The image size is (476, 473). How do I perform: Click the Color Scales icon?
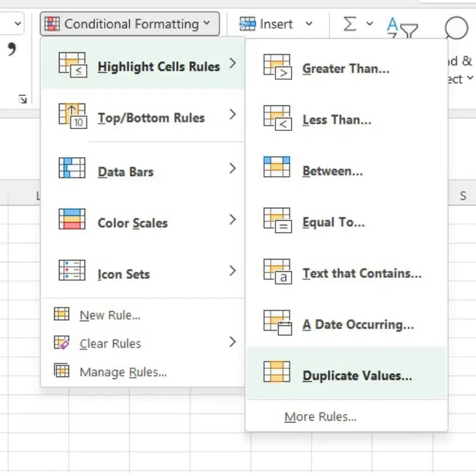point(72,221)
